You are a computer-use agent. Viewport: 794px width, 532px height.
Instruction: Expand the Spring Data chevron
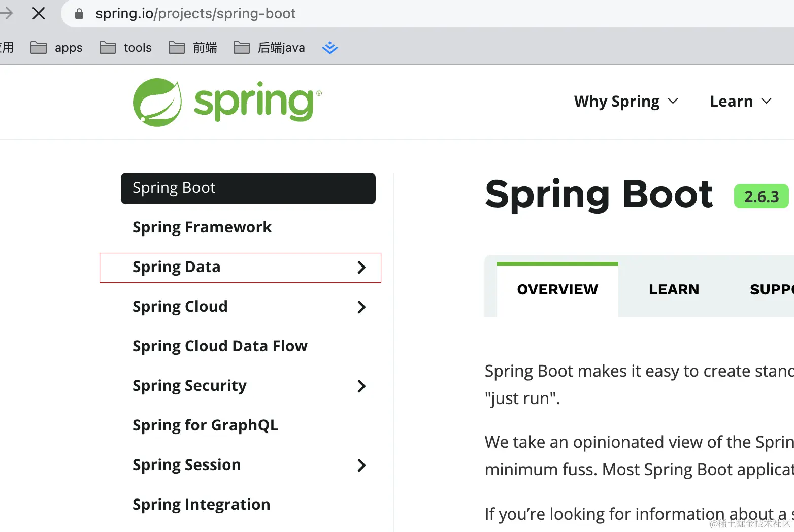[361, 268]
